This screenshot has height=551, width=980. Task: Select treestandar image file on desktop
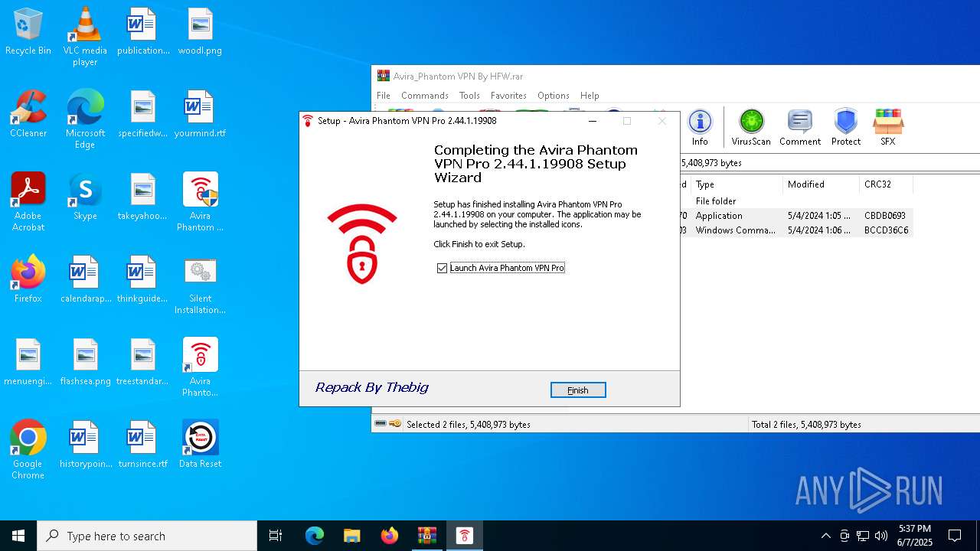(143, 362)
